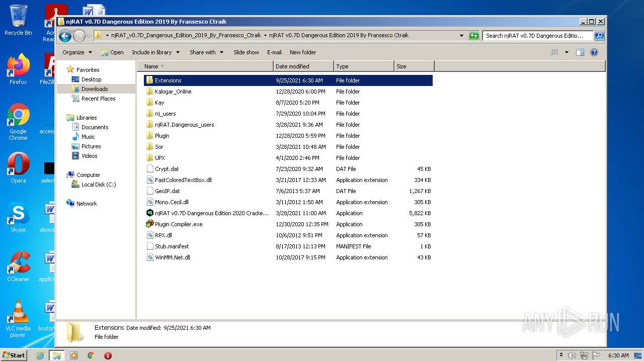Select Desktop in the navigation pane

pyautogui.click(x=91, y=79)
